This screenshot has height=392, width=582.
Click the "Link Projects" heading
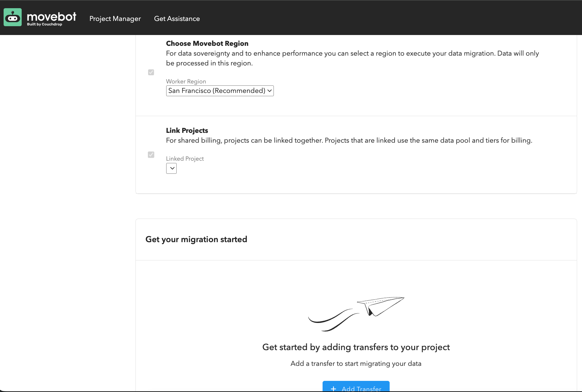[187, 131]
